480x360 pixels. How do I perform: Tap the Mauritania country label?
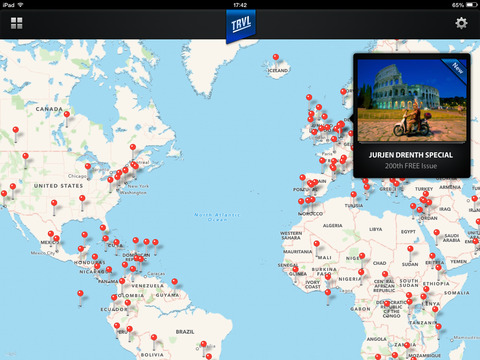(x=298, y=252)
